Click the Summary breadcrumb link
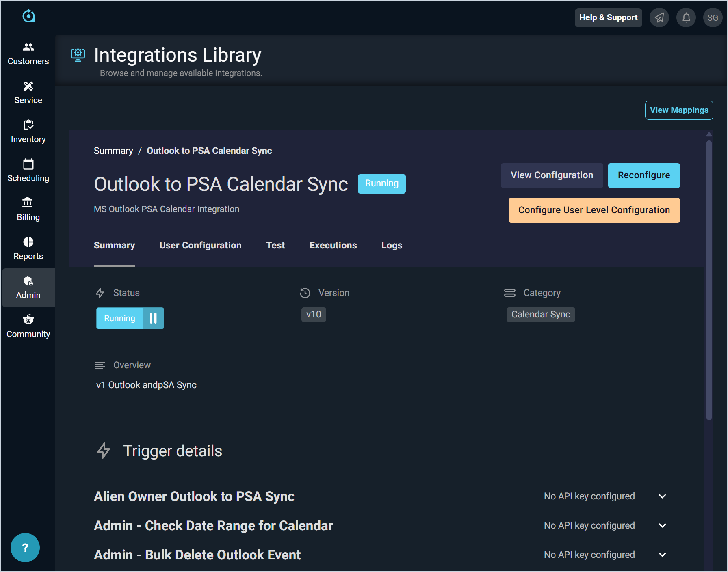This screenshot has width=728, height=572. [x=113, y=151]
